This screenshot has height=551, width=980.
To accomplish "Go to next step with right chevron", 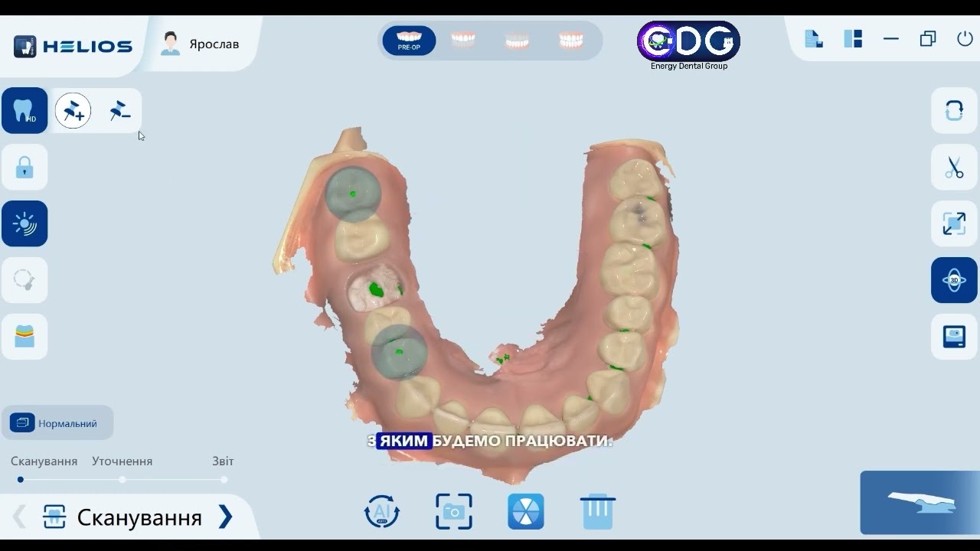I will (225, 517).
